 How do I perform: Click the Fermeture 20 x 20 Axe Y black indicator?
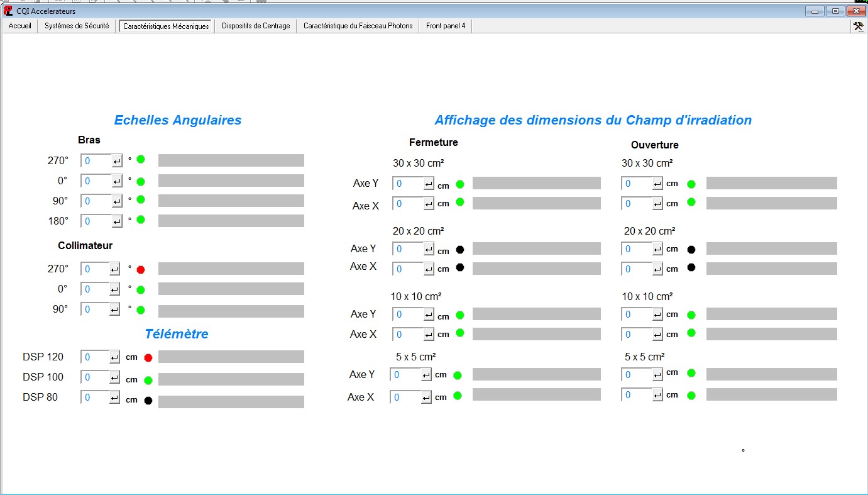click(460, 250)
